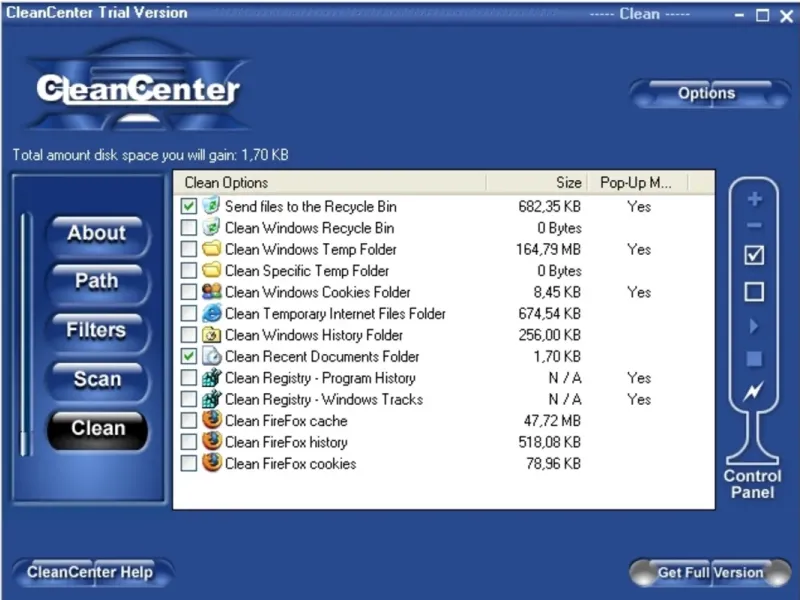Click the 674,54 KB size cell
This screenshot has height=600, width=800.
(x=549, y=314)
